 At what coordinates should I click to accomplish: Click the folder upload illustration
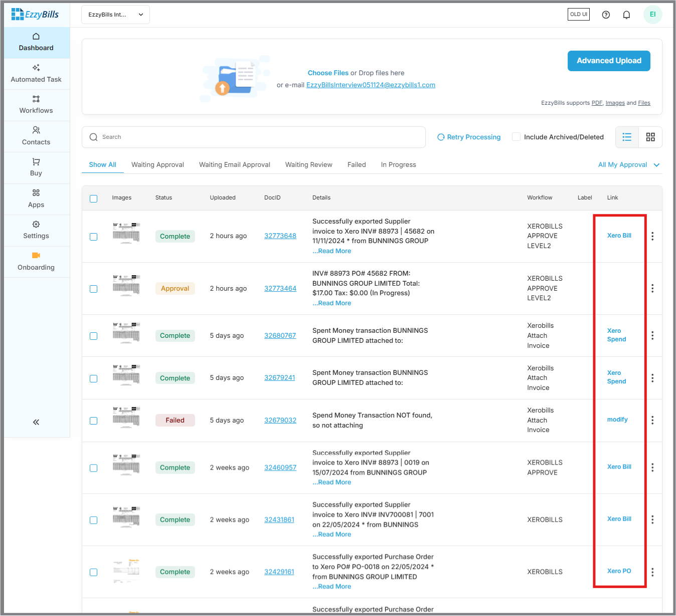tap(236, 79)
